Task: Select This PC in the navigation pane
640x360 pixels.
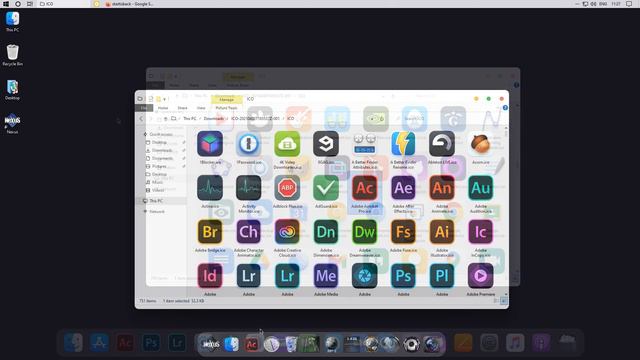Action: (x=156, y=201)
